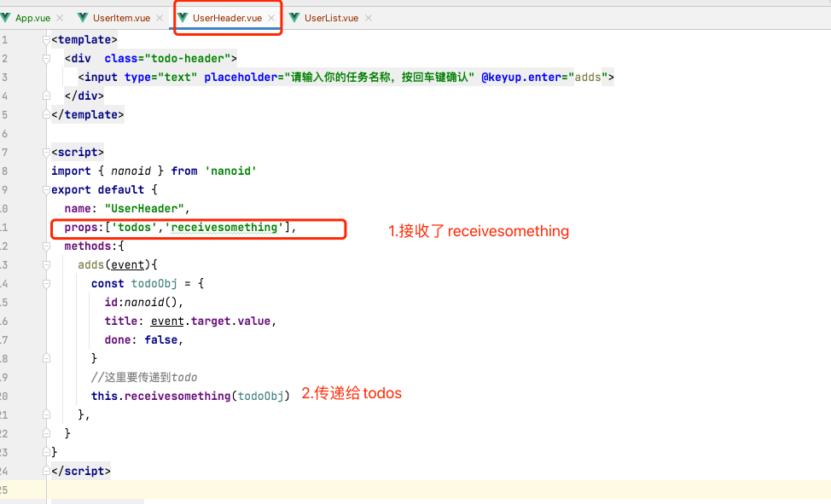
Task: Click the false value after done
Action: [x=160, y=339]
